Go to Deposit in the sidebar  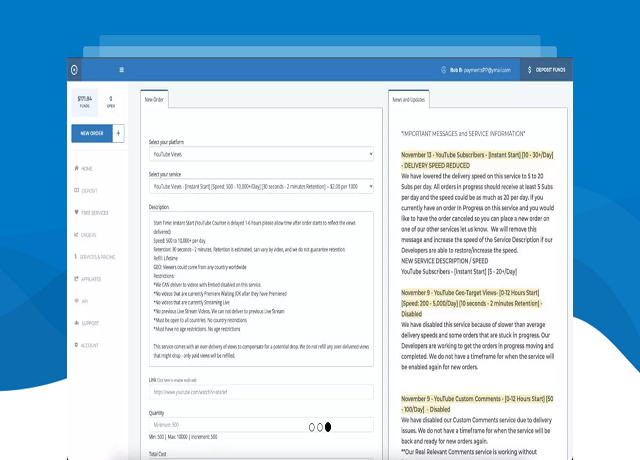[88, 190]
